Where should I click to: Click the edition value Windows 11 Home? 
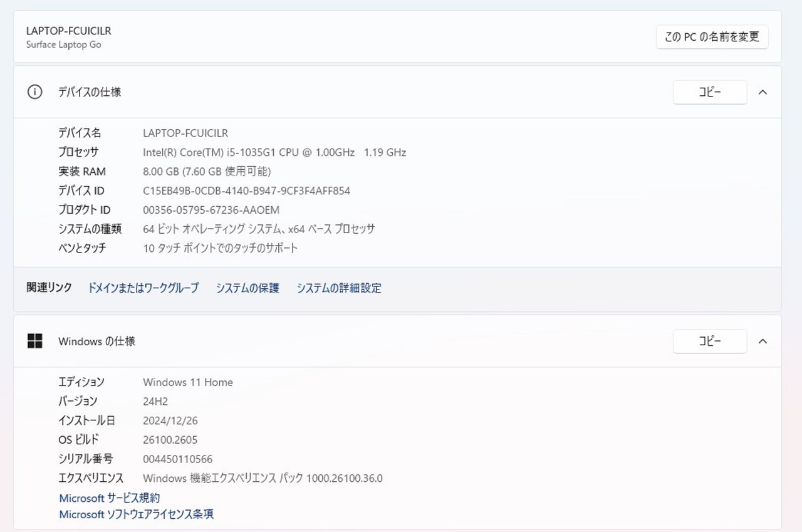pos(188,382)
